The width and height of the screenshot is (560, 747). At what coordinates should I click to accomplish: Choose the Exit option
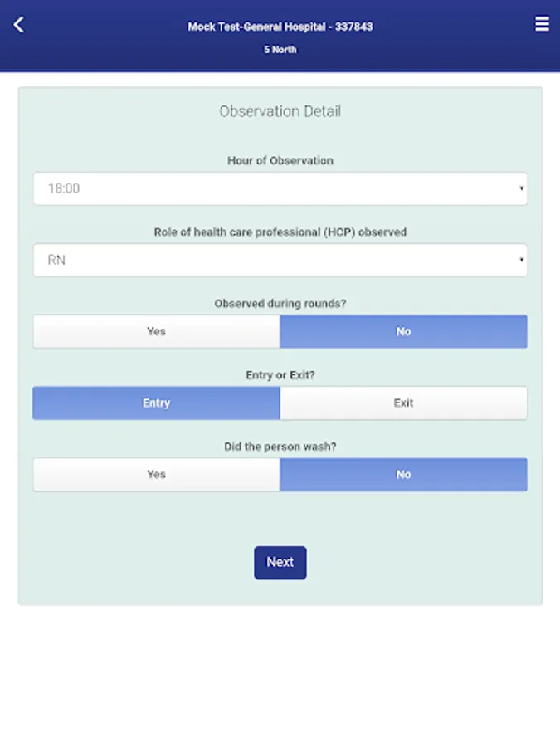403,403
